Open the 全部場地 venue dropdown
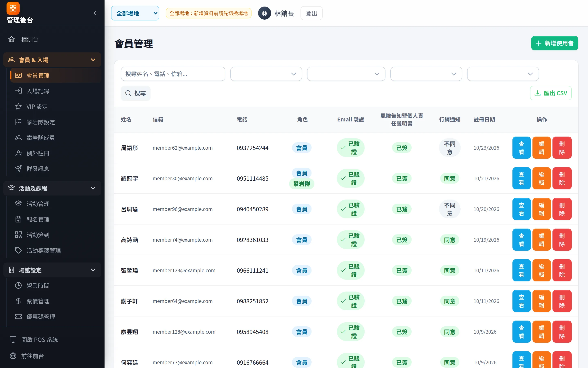The width and height of the screenshot is (588, 368). [135, 13]
